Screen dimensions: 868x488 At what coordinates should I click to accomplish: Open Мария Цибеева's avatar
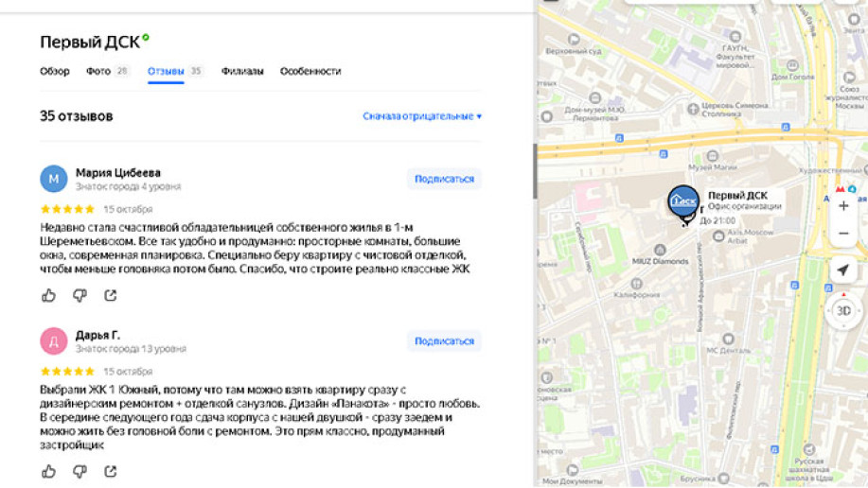54,179
